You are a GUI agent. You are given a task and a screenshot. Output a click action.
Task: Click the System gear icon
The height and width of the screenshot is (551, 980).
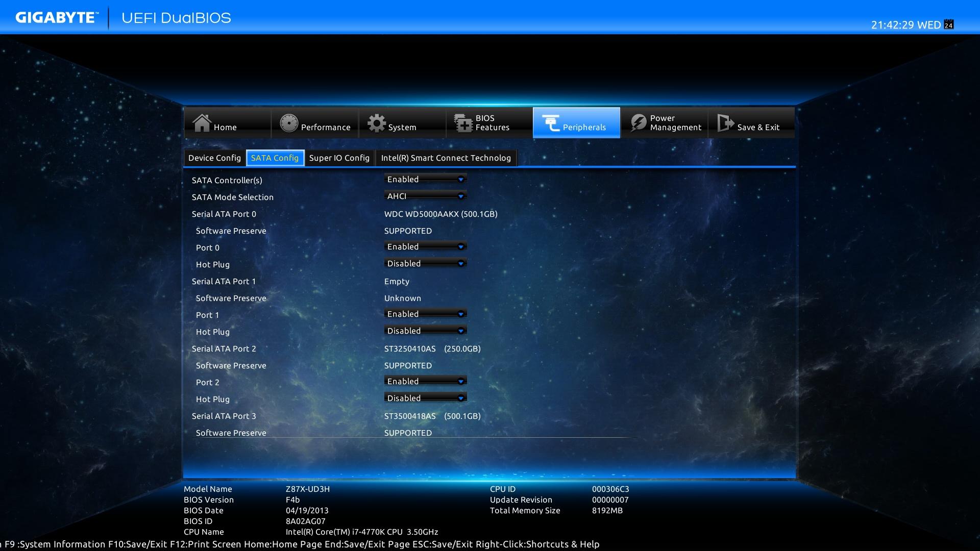pos(377,123)
